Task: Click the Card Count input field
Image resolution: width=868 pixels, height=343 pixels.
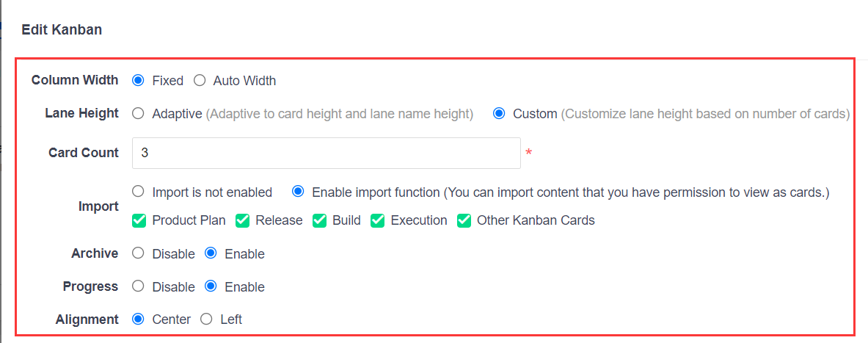Action: coord(326,153)
